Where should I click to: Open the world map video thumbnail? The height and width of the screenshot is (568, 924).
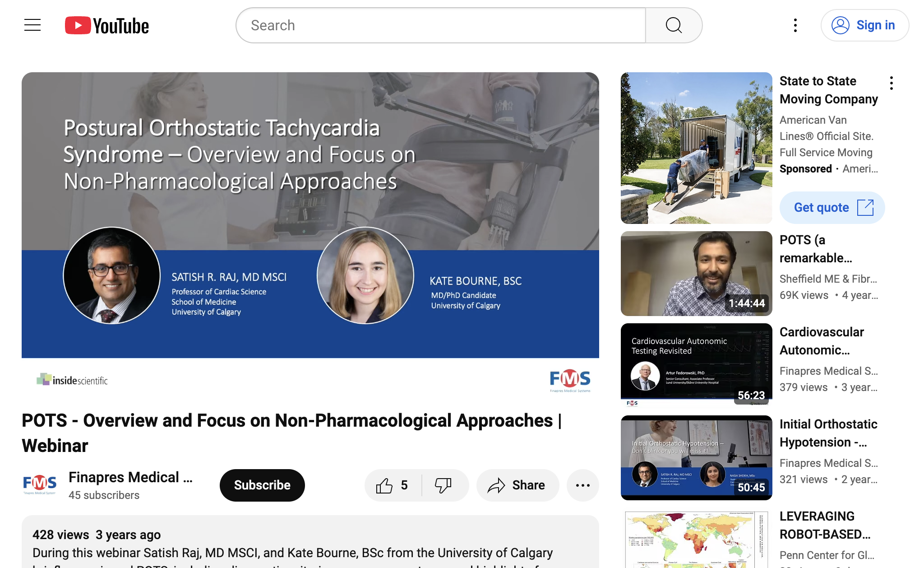697,538
